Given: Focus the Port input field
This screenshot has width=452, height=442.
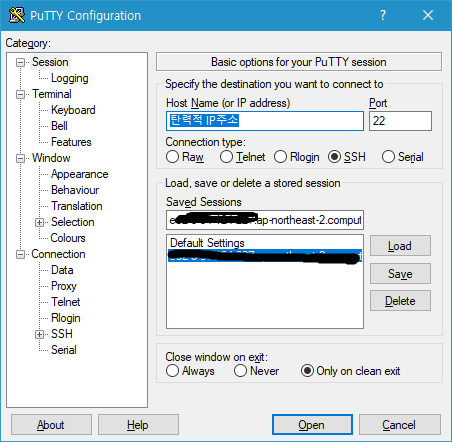Looking at the screenshot, I should coord(400,121).
